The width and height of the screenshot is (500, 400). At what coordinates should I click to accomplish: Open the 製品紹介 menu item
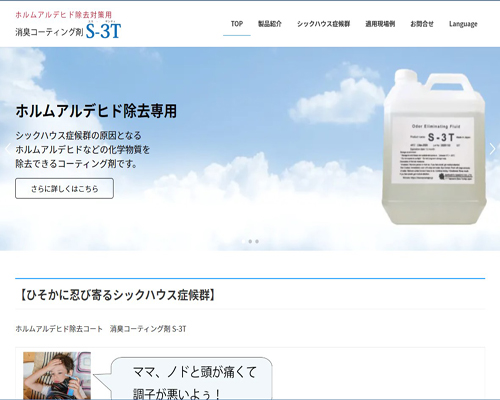pos(270,24)
